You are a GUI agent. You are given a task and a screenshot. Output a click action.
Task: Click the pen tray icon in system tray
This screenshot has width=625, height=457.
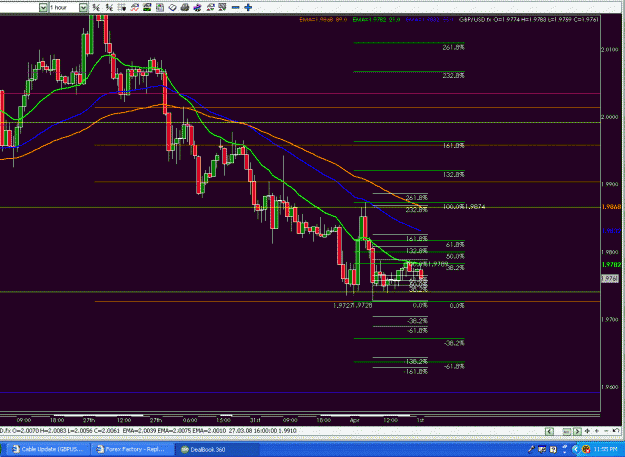point(531,449)
